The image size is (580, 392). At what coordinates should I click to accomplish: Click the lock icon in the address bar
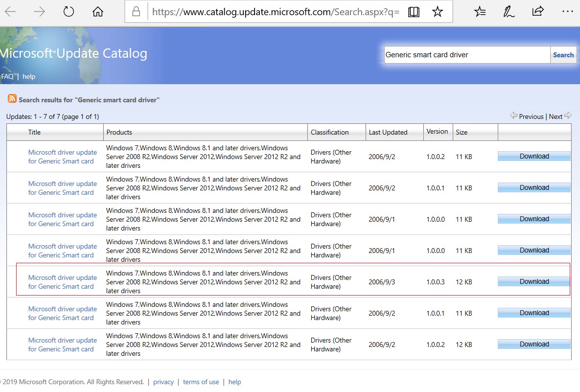point(136,12)
